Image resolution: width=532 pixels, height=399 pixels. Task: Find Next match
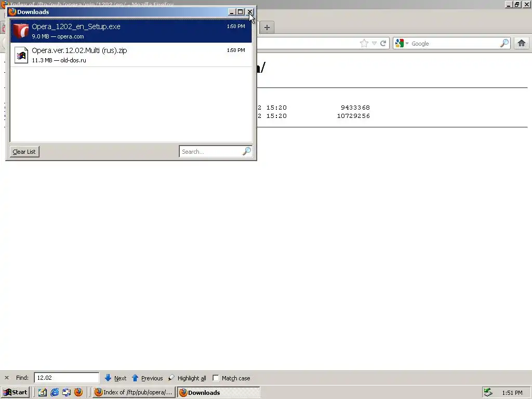[x=116, y=378]
